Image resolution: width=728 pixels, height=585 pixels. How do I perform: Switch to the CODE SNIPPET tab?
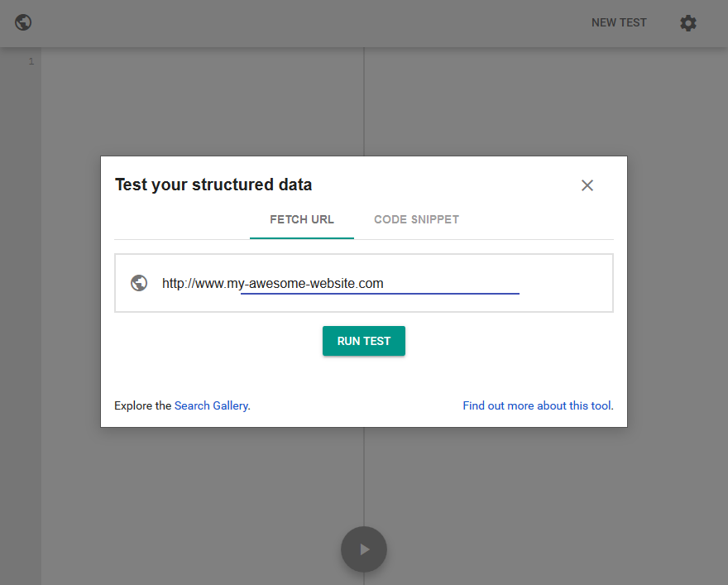(416, 219)
